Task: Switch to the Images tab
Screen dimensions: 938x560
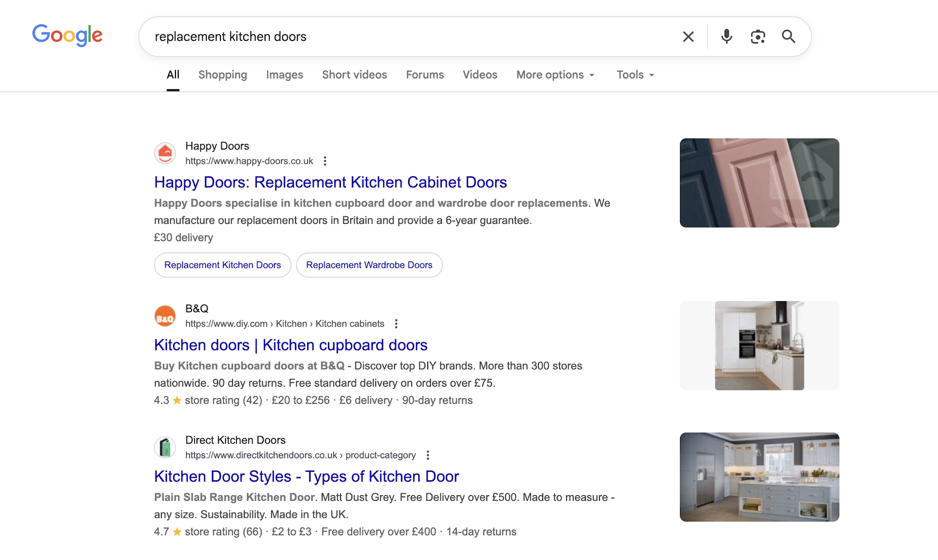Action: point(285,75)
